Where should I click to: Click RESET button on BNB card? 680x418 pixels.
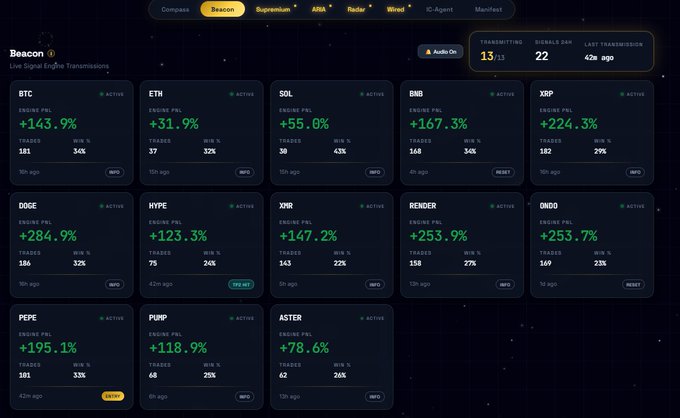(503, 172)
